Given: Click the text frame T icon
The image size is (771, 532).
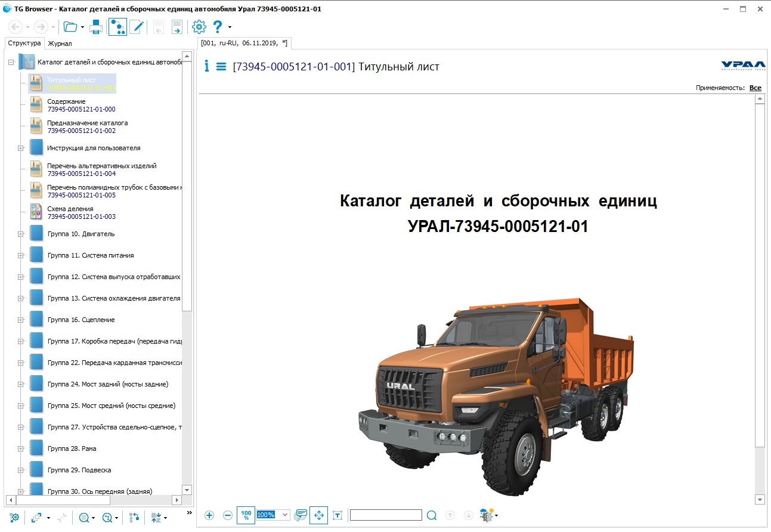Looking at the screenshot, I should click(337, 515).
